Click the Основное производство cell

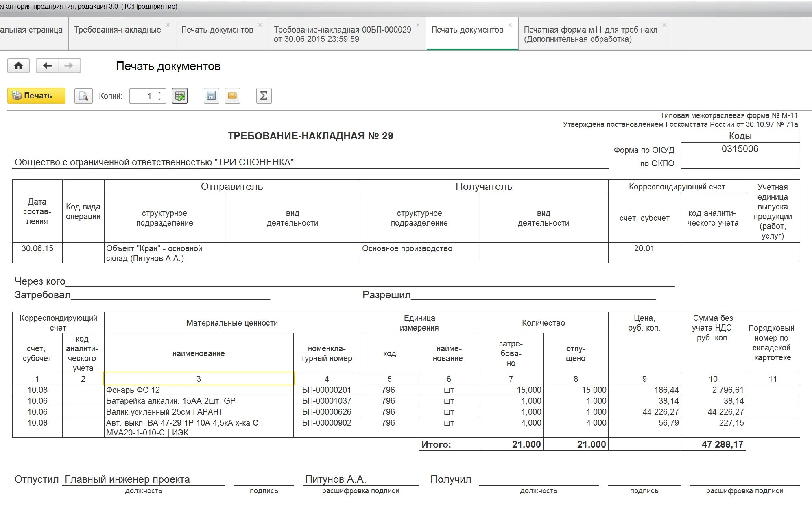pyautogui.click(x=419, y=253)
